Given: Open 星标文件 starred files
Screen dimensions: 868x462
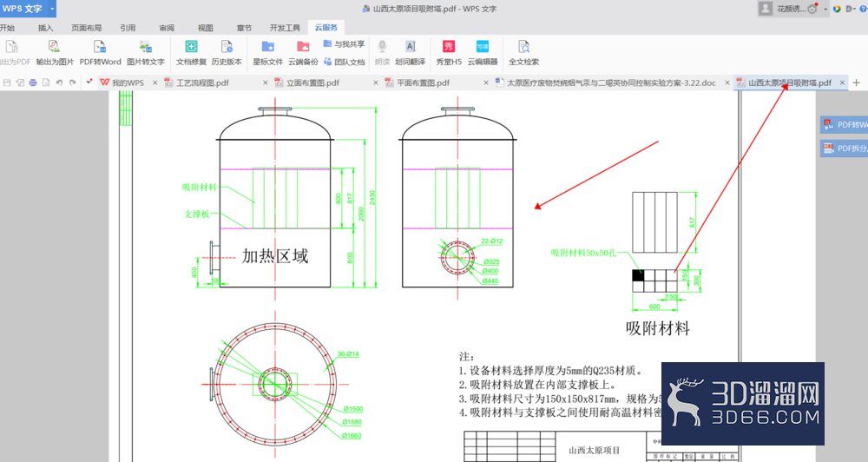Looking at the screenshot, I should point(268,53).
